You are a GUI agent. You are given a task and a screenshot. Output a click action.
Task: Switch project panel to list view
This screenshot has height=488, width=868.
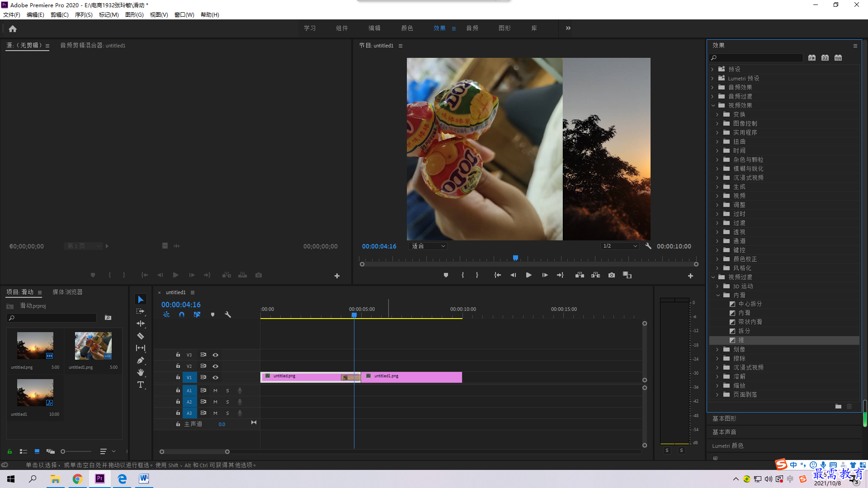[24, 451]
